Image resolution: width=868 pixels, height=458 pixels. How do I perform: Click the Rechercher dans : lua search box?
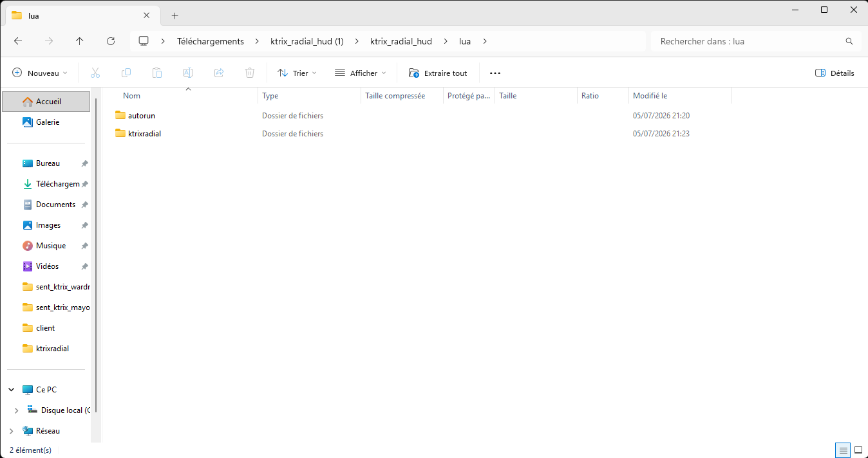coord(756,41)
